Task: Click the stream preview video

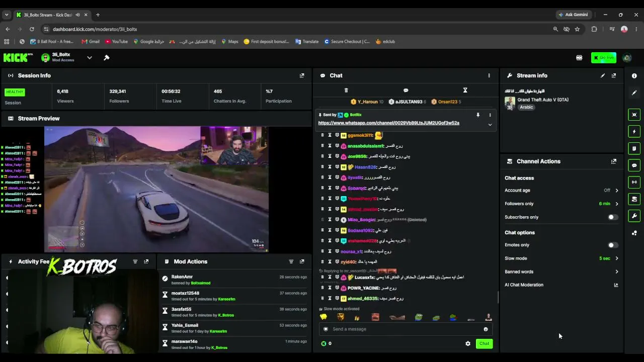Action: (x=156, y=189)
